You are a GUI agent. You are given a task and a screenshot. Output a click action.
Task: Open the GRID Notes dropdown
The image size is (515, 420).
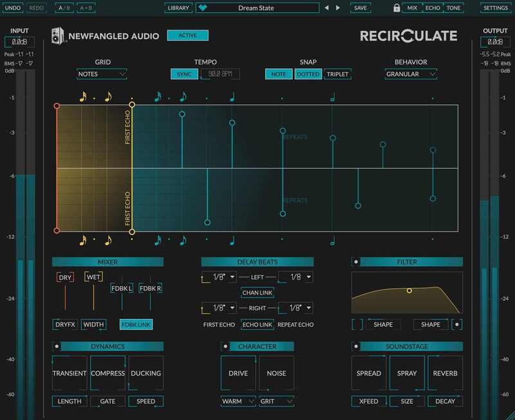point(102,74)
